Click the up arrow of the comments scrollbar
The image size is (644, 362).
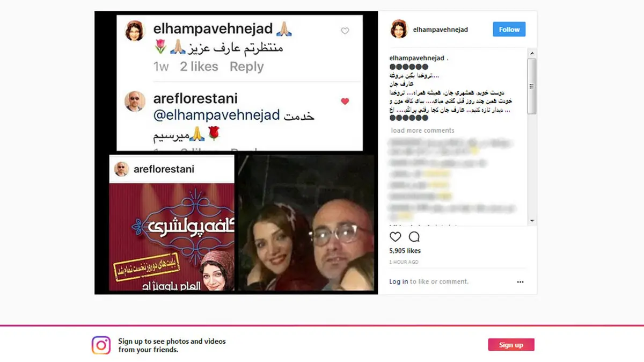tap(532, 53)
